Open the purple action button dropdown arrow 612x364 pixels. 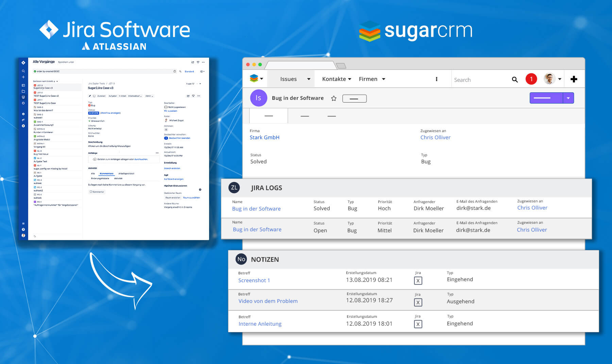[x=568, y=98]
